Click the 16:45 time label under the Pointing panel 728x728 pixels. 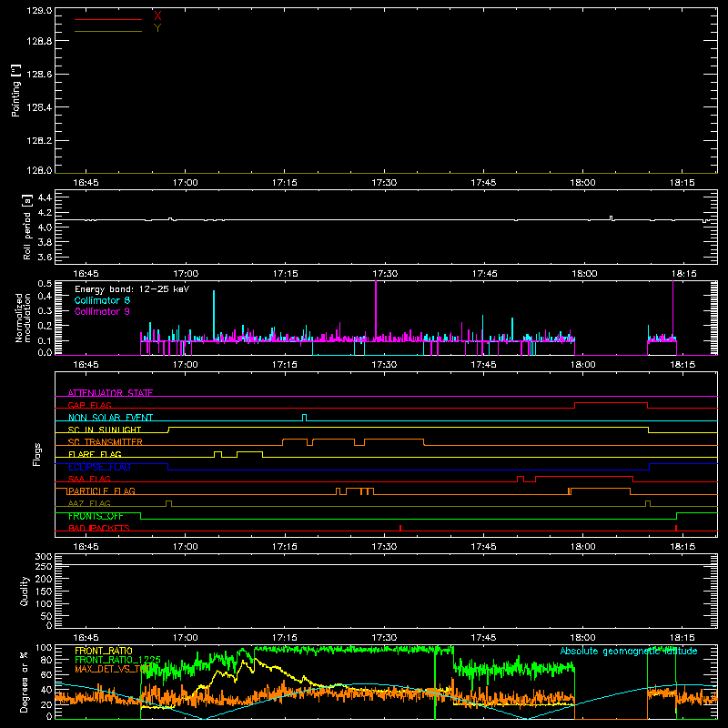pyautogui.click(x=86, y=183)
